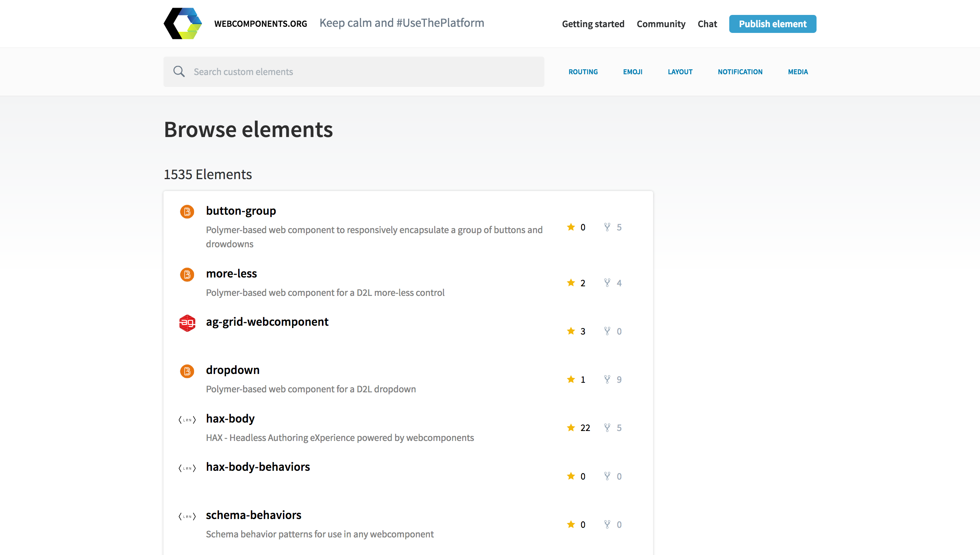
Task: Filter by the LAYOUT tag
Action: tap(680, 72)
